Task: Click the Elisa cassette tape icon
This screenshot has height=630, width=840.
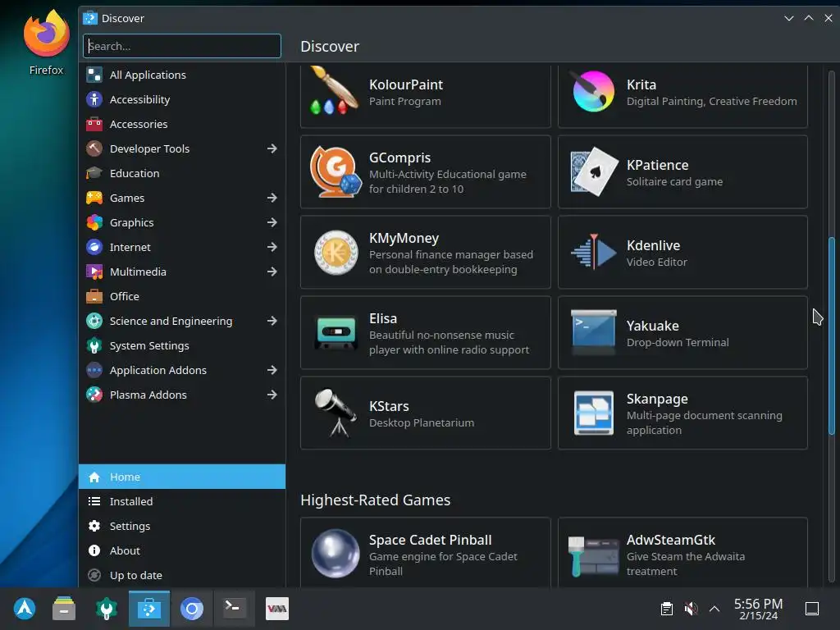Action: point(336,332)
